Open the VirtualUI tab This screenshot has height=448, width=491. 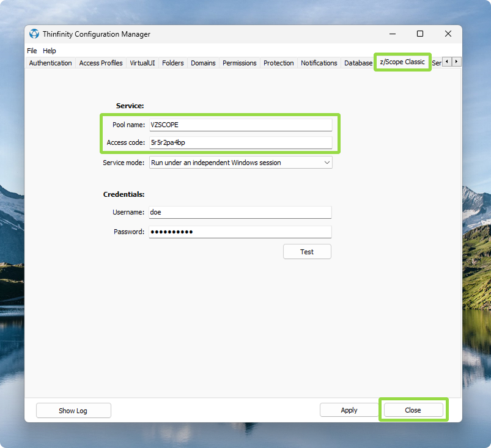coord(142,63)
